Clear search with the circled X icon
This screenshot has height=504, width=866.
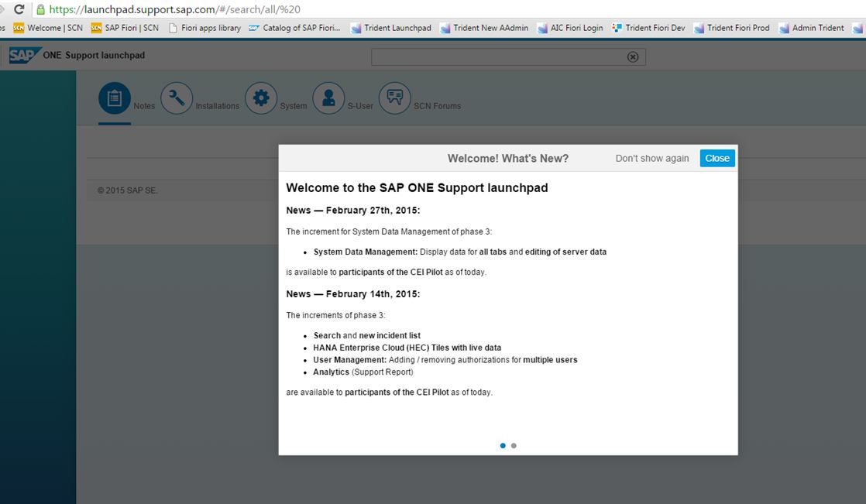coord(633,57)
